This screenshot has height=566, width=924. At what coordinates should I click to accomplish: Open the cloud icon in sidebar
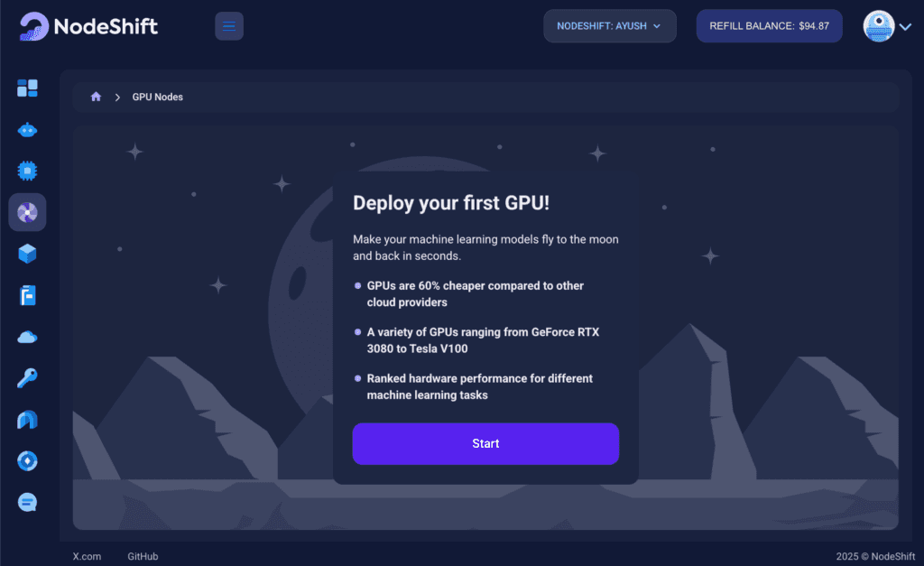(x=27, y=338)
